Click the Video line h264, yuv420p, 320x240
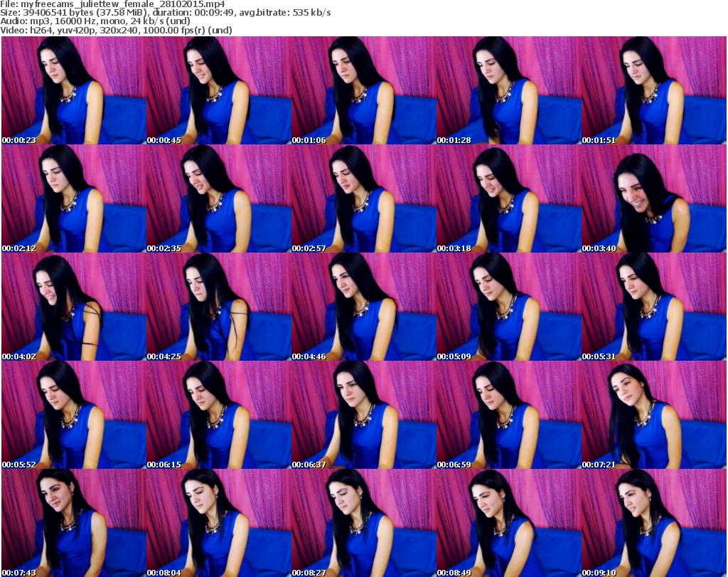Screen dimensions: 728x577 pyautogui.click(x=85, y=30)
